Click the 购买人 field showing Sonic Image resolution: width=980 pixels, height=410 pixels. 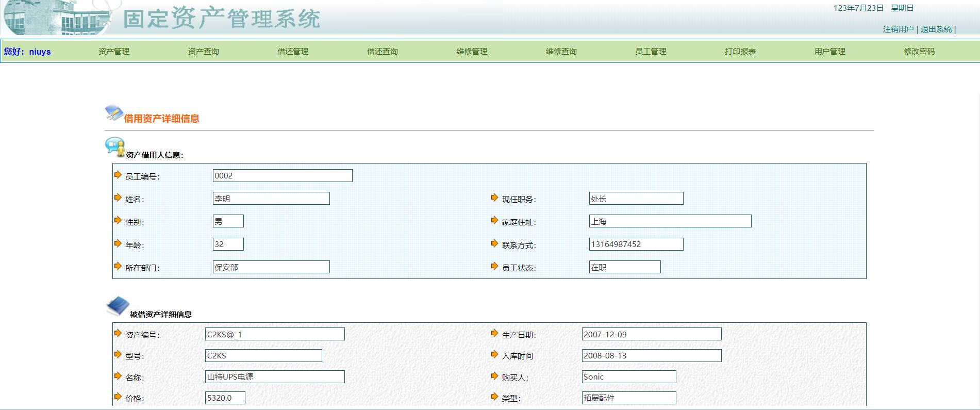click(x=629, y=376)
